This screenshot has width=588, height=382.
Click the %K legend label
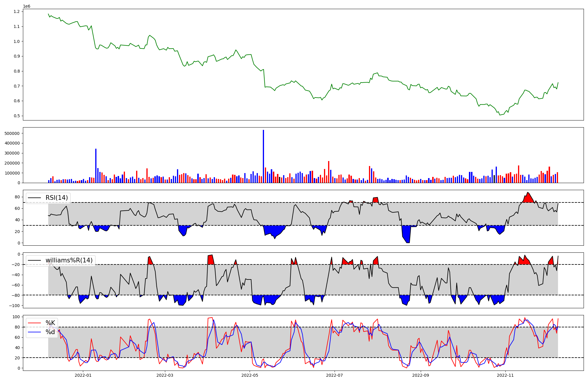click(50, 323)
